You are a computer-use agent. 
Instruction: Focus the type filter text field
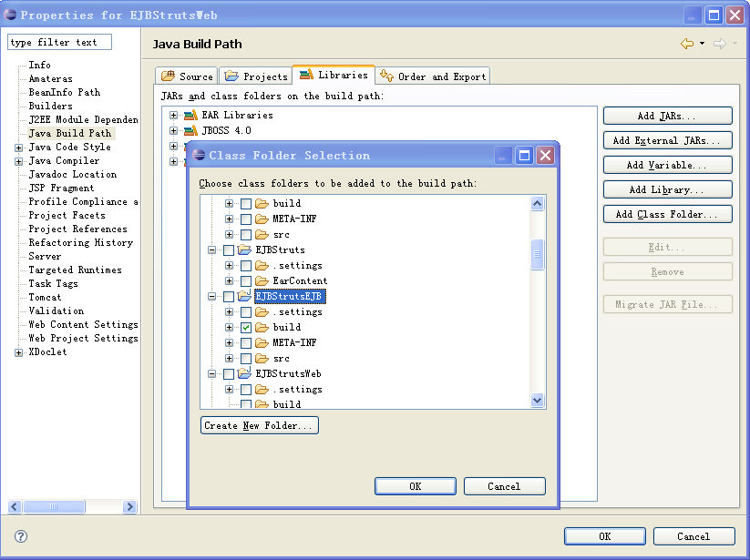point(60,42)
